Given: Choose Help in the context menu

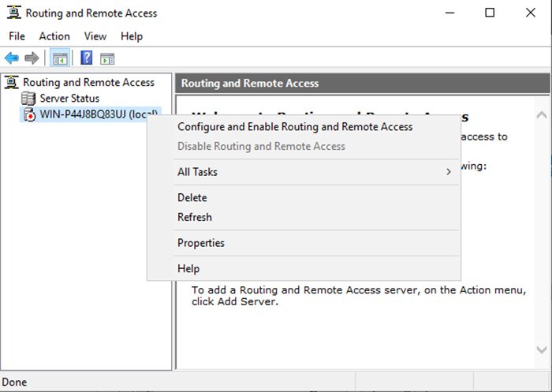Looking at the screenshot, I should point(188,269).
